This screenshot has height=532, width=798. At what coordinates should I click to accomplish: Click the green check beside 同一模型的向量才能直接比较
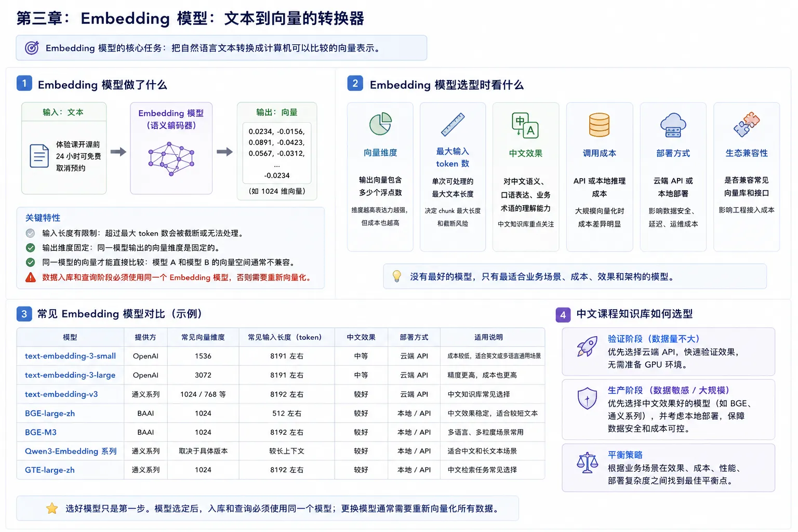(31, 262)
